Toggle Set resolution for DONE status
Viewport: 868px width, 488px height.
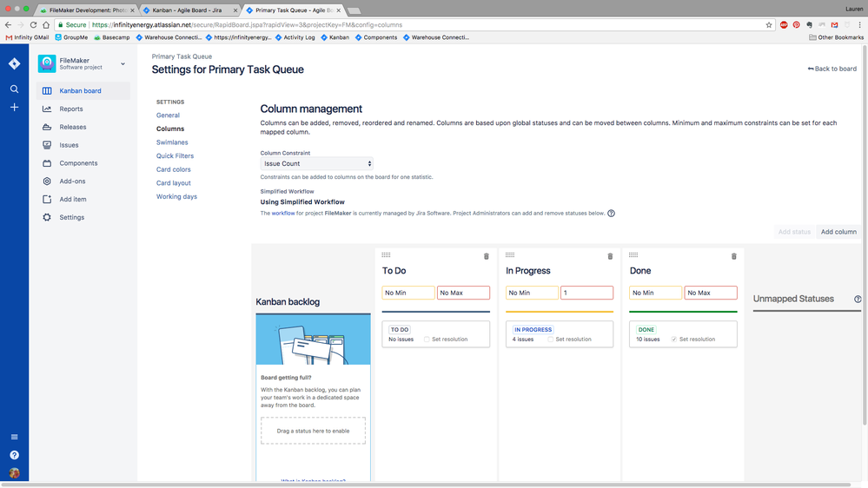pyautogui.click(x=674, y=340)
